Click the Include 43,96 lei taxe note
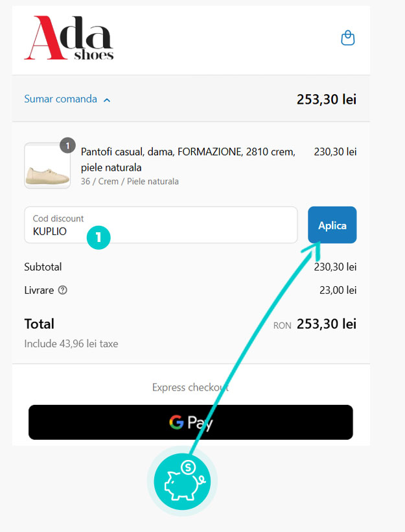The height and width of the screenshot is (532, 405). pyautogui.click(x=71, y=343)
